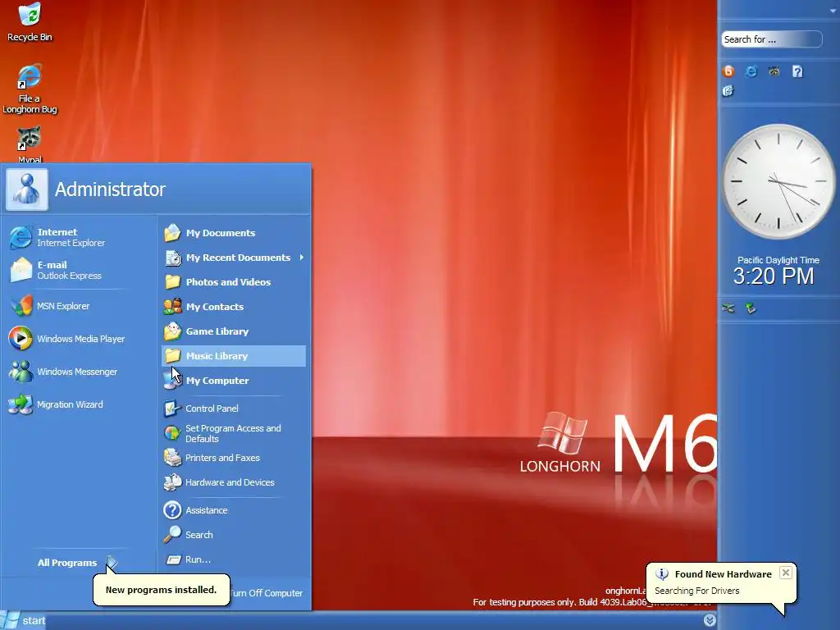Click the question mark help icon in sidebar
This screenshot has width=840, height=630.
pos(797,71)
